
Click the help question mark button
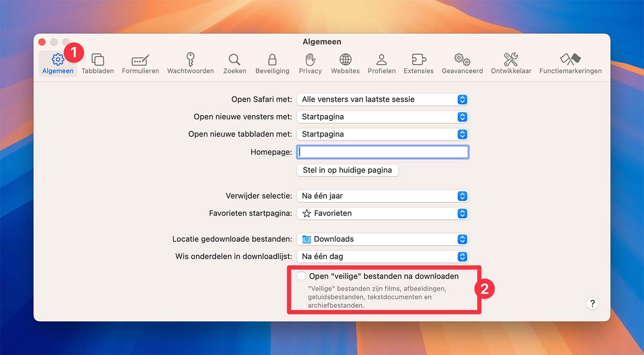(592, 303)
